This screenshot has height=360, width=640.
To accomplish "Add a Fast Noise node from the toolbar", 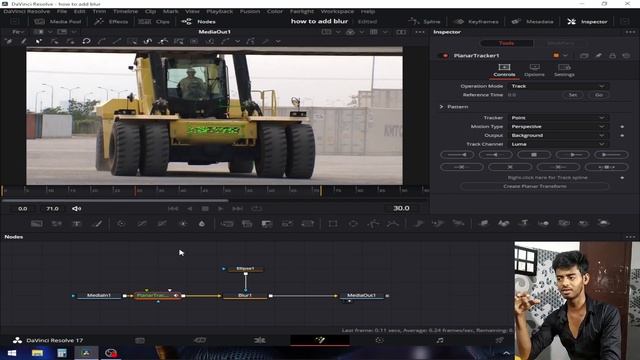I will pyautogui.click(x=57, y=223).
